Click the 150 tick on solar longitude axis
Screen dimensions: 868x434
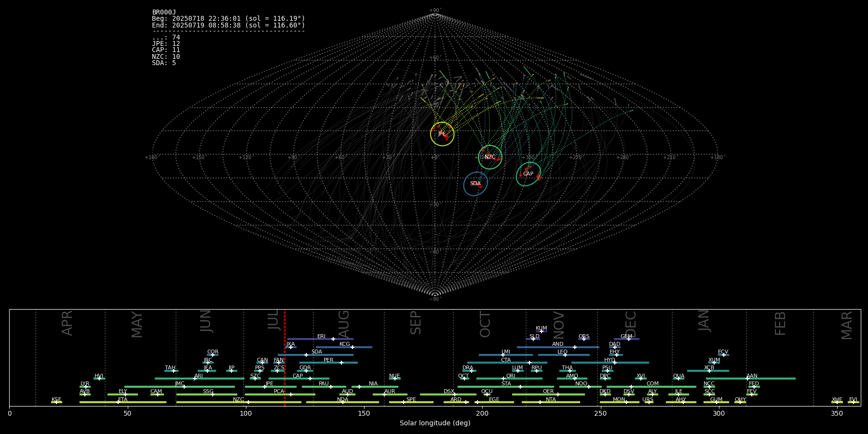364,413
